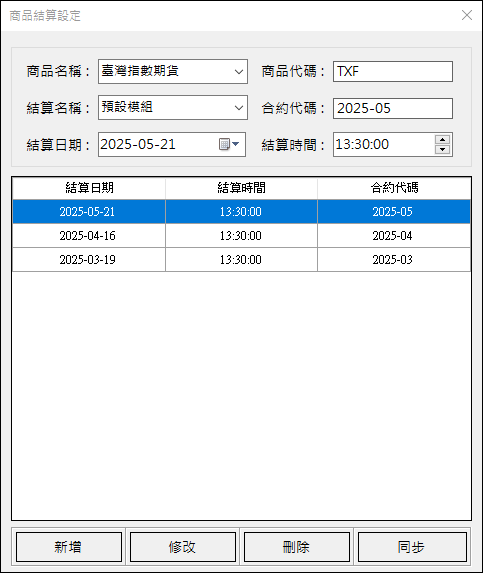Expand the 結算名稱 dropdown
483x573 pixels.
tap(239, 108)
